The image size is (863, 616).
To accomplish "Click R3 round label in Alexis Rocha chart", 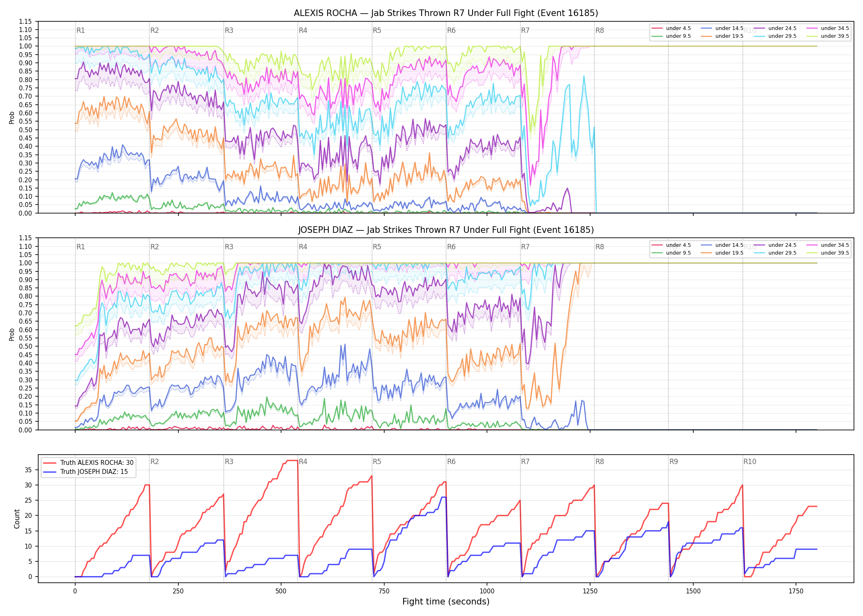I will [x=229, y=30].
